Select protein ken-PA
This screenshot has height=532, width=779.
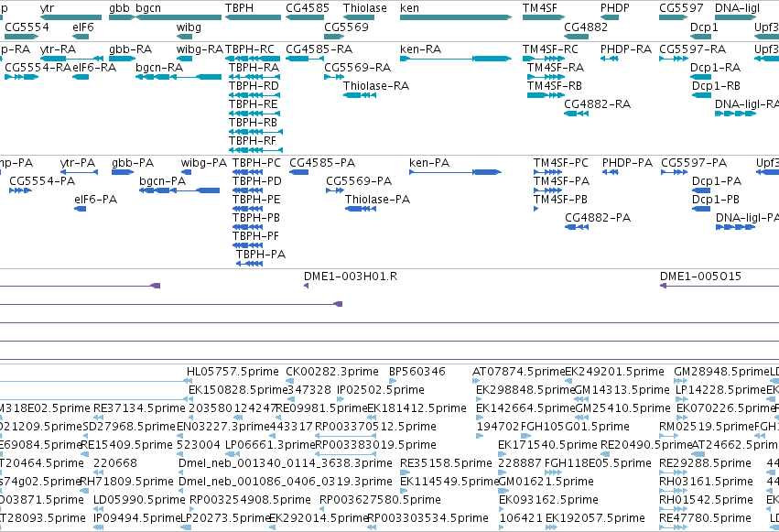(x=429, y=163)
